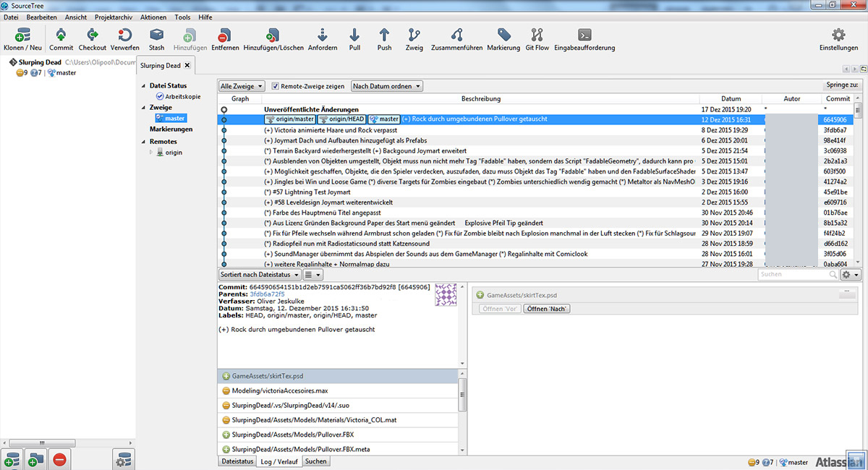Open the Alle Zweige dropdown
Image resolution: width=868 pixels, height=470 pixels.
coord(242,86)
